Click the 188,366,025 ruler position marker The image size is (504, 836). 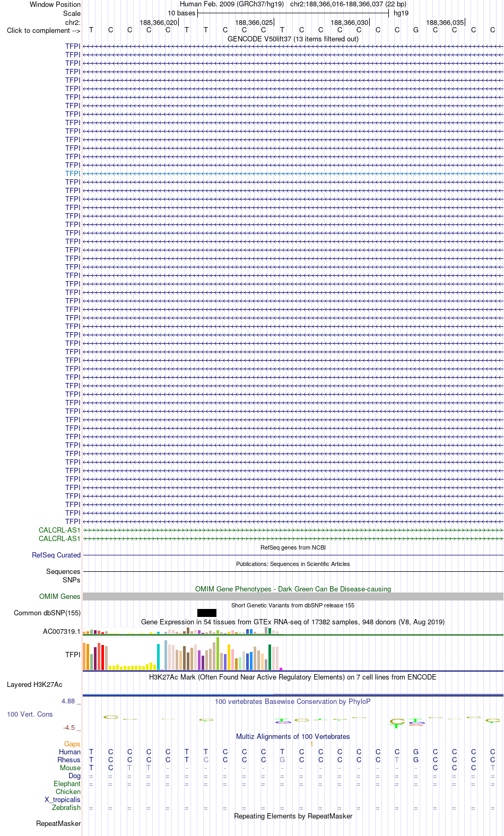click(x=254, y=22)
